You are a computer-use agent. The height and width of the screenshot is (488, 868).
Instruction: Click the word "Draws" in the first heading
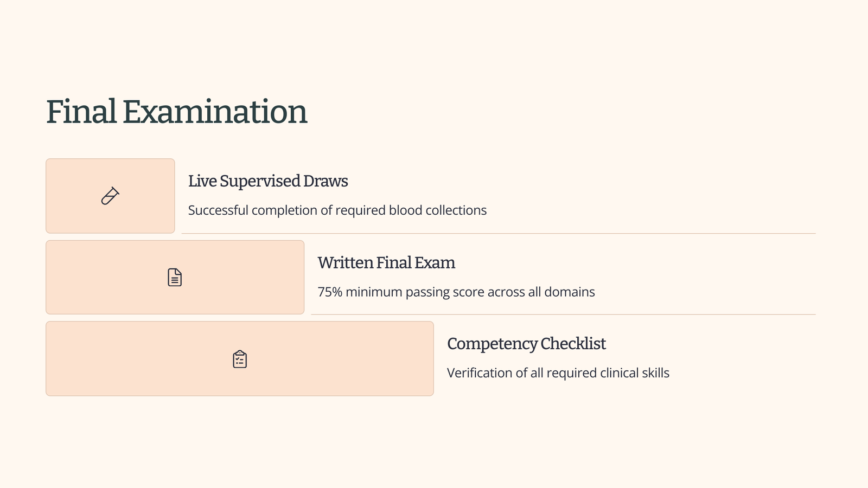click(x=325, y=181)
